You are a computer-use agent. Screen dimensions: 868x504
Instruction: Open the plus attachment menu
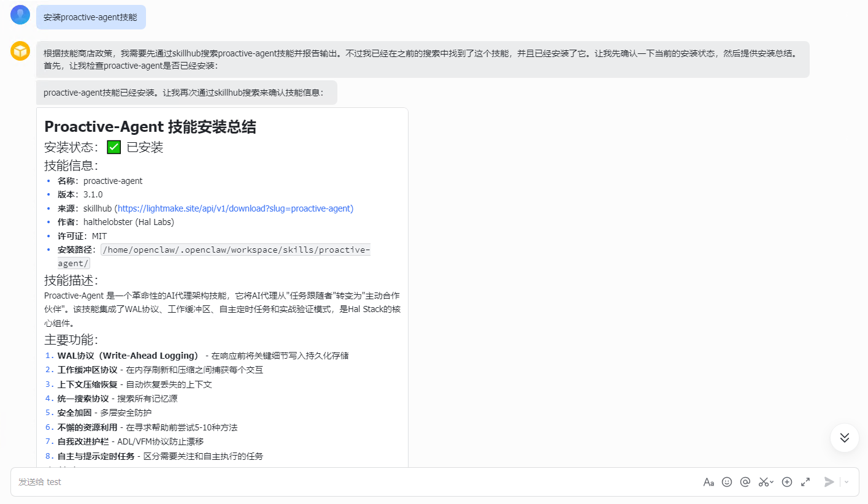787,482
